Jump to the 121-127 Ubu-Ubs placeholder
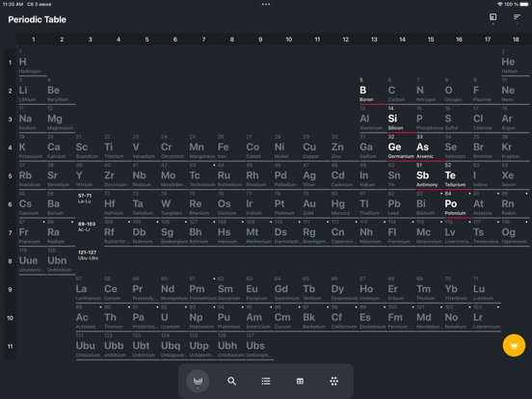The image size is (532, 399). pos(88,255)
